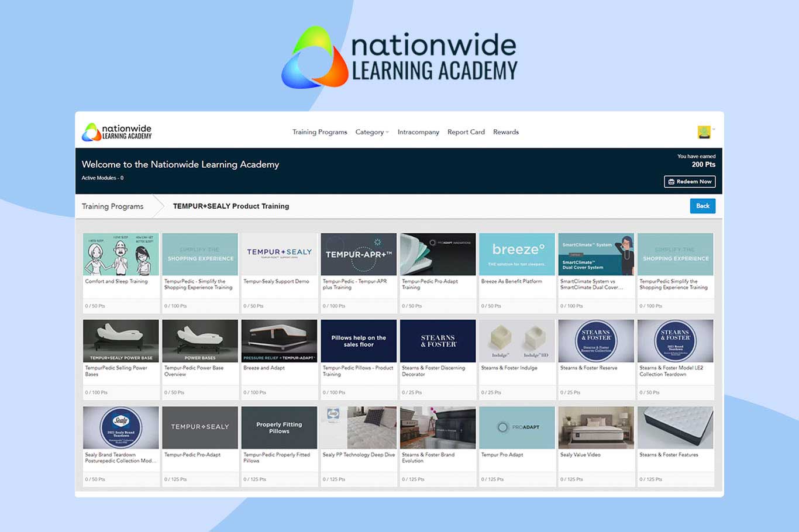
Task: Open Training Programs in the top navigation
Action: (x=319, y=132)
